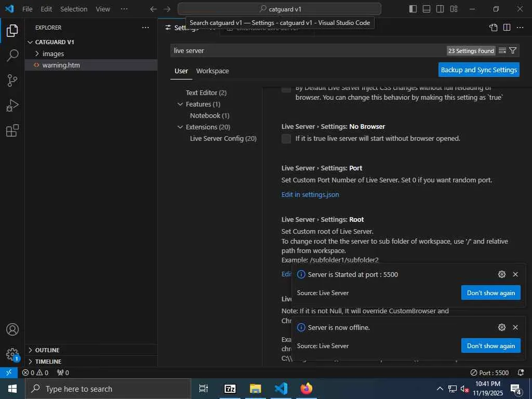Collapse the Extensions settings group

point(180,127)
